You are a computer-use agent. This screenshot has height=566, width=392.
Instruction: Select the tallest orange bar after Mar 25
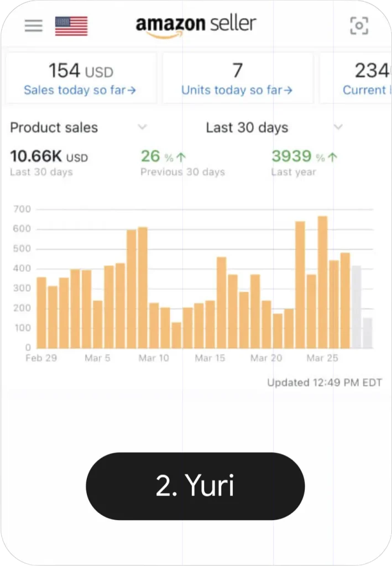tap(322, 282)
